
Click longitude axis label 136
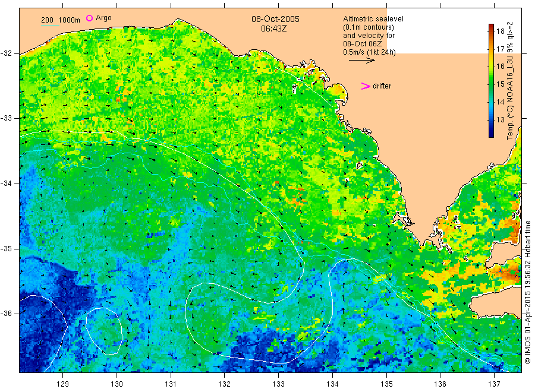point(440,384)
